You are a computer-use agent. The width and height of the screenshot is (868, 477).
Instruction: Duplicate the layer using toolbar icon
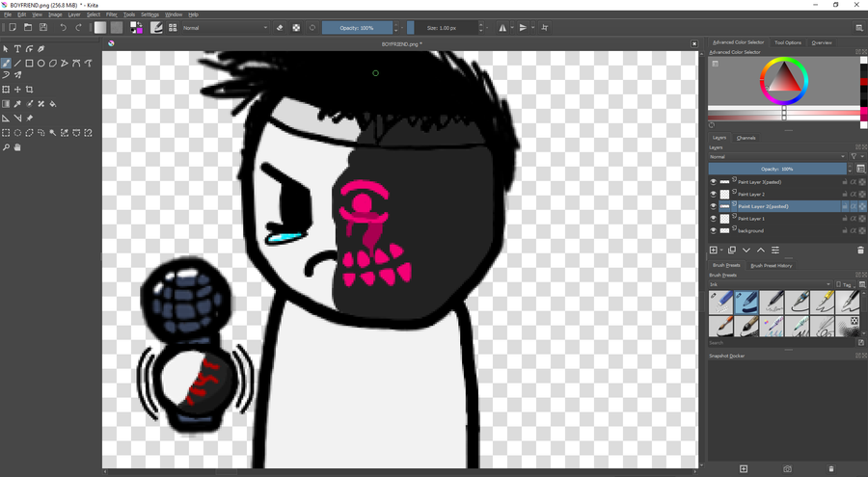point(732,251)
